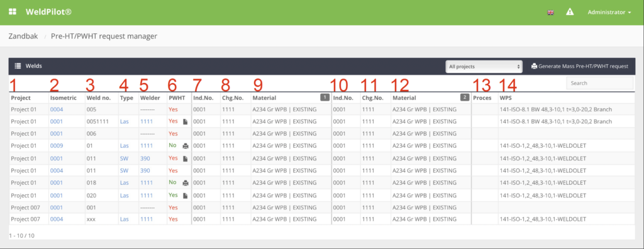Click the Material badge numbered 1
This screenshot has width=644, height=249.
(325, 98)
